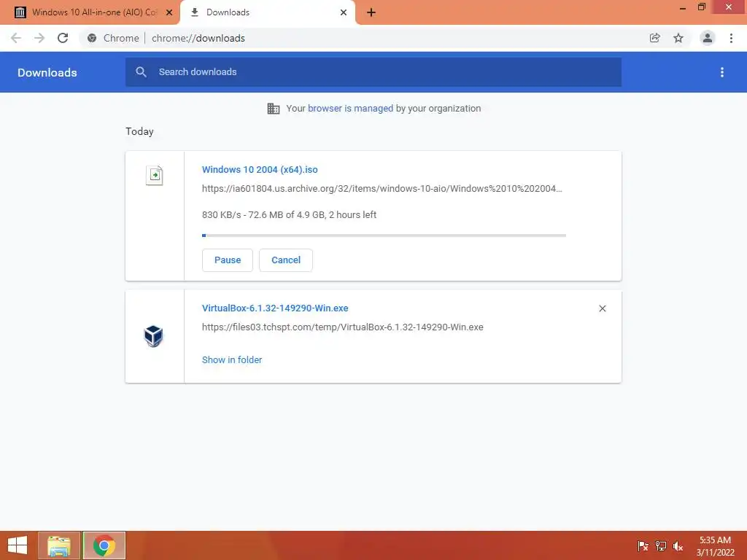The image size is (747, 560).
Task: Click the search magnifier icon
Action: click(141, 72)
